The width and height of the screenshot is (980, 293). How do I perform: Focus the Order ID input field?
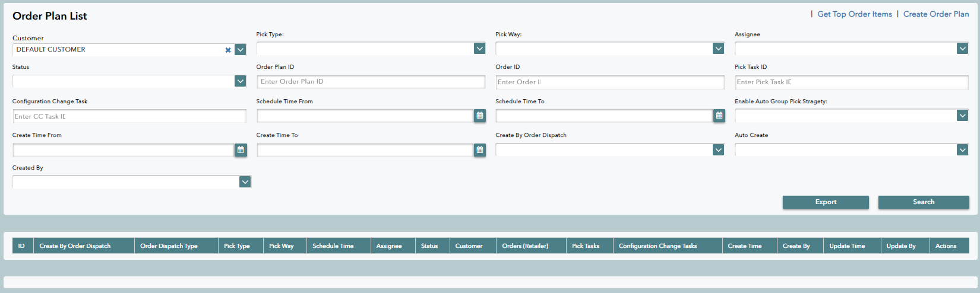click(610, 82)
